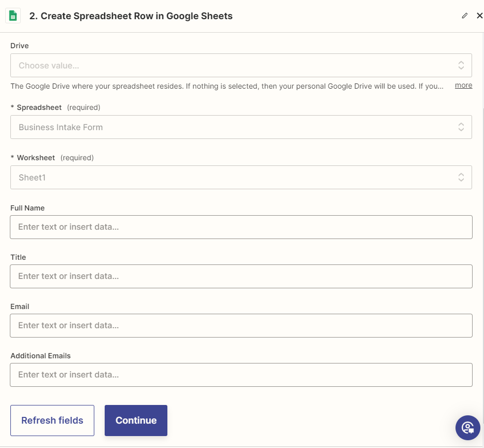Click the chevron arrows in Drive field
Image resolution: width=484 pixels, height=448 pixels.
(461, 65)
